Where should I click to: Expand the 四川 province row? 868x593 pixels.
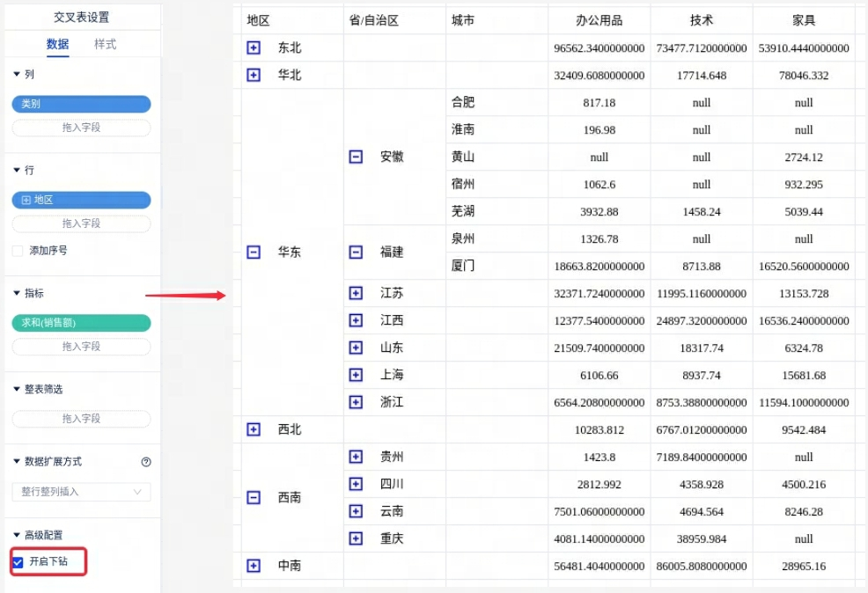(x=356, y=484)
